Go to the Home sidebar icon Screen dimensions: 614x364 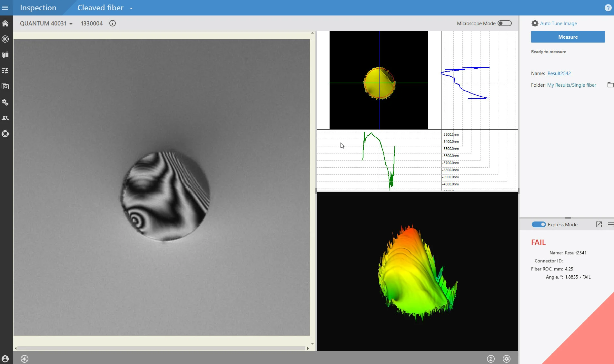[5, 24]
